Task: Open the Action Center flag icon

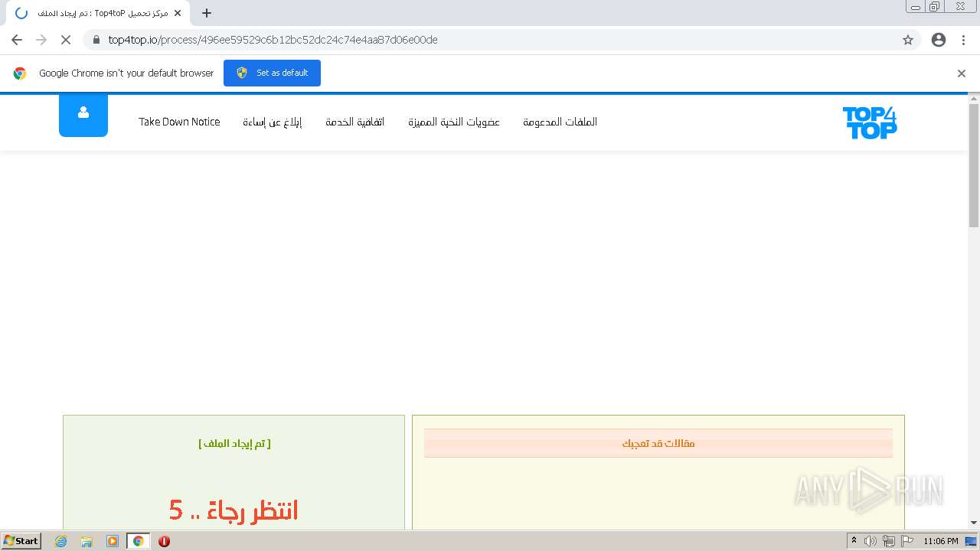Action: 907,541
